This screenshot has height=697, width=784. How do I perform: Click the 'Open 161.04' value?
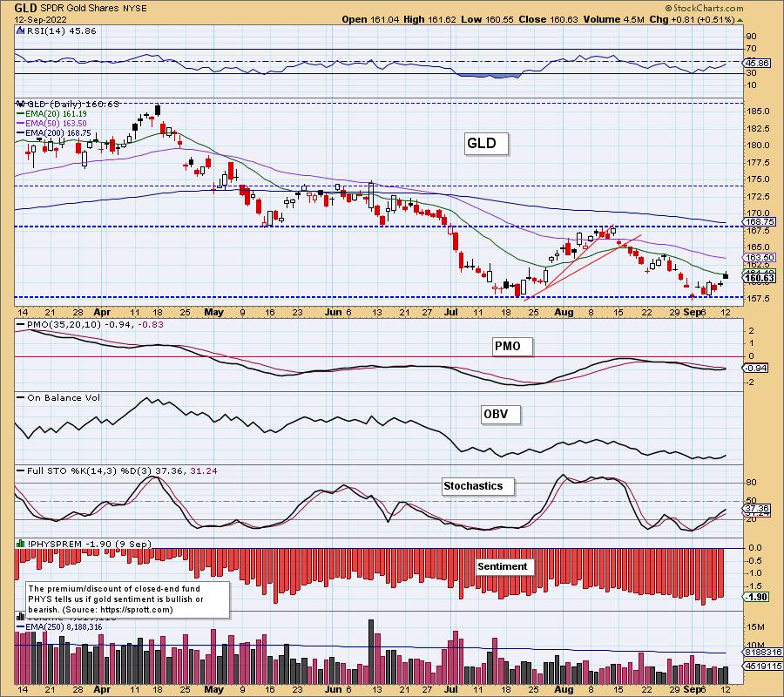click(370, 19)
